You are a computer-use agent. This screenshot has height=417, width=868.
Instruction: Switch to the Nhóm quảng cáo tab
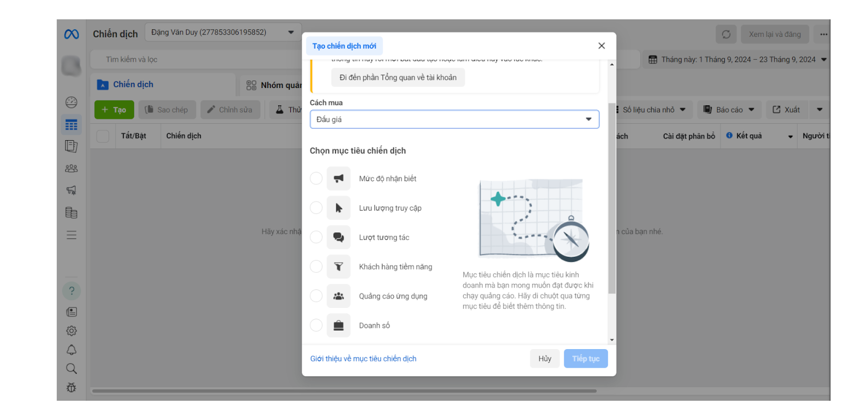(274, 85)
